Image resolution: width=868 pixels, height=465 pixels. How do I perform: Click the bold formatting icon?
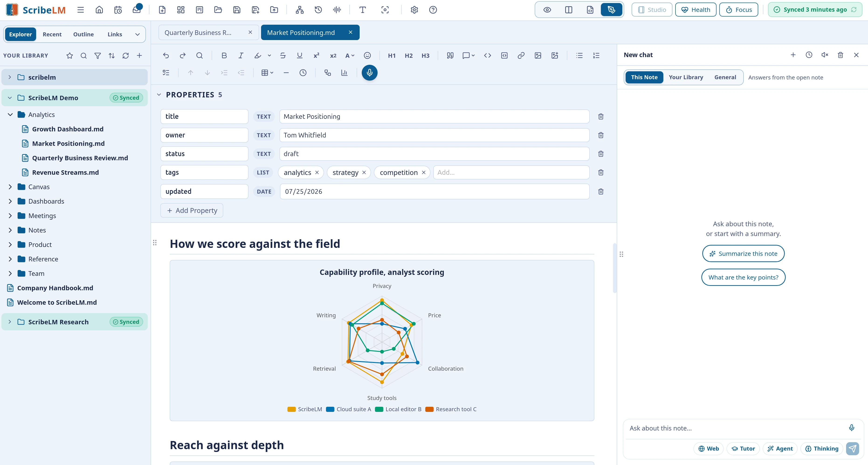click(224, 55)
